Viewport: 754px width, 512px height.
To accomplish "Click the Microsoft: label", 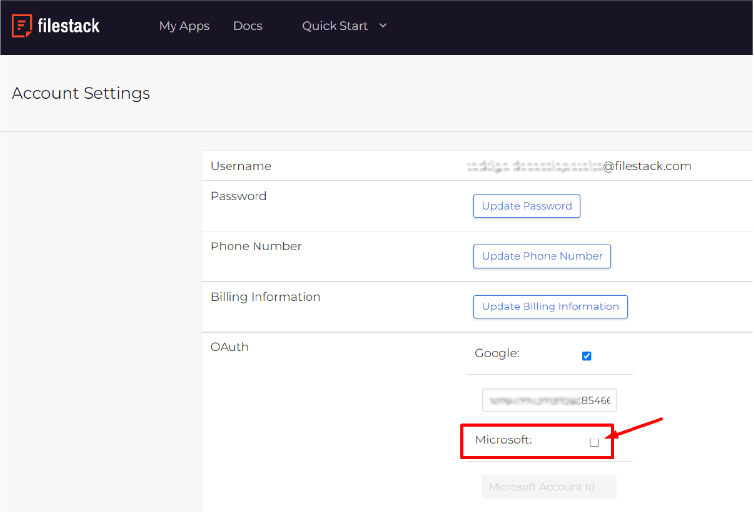I will coord(503,440).
